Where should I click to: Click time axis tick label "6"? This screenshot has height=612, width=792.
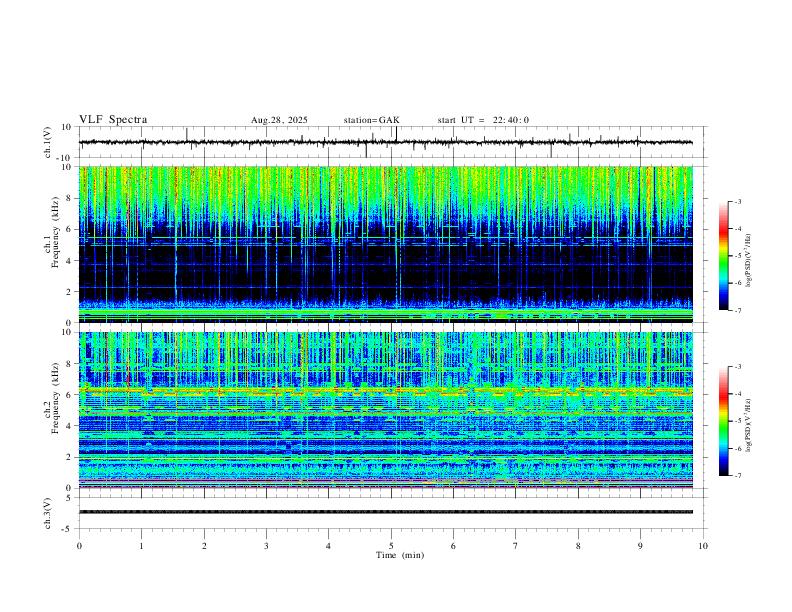[454, 546]
